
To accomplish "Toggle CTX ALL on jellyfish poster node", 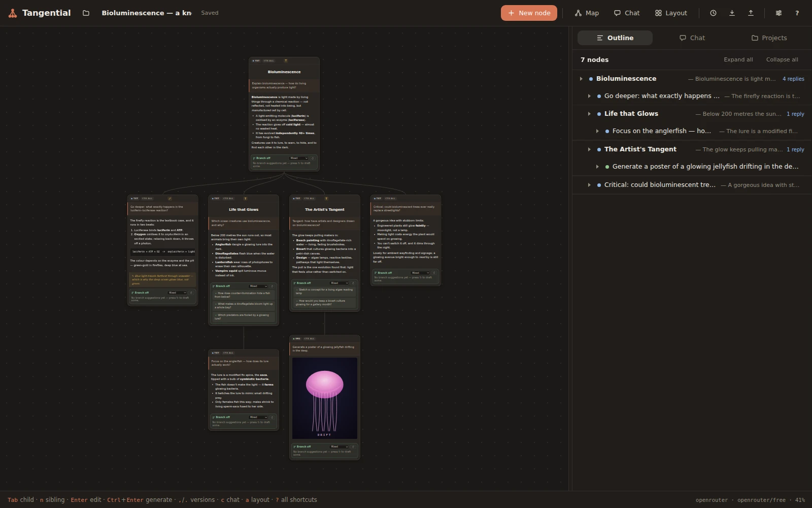I will 310,338.
